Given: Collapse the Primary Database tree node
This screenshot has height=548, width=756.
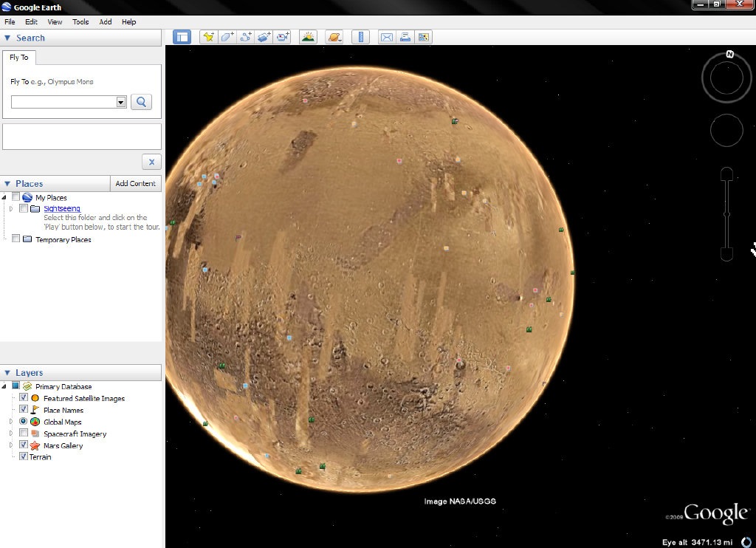Looking at the screenshot, I should coord(4,386).
